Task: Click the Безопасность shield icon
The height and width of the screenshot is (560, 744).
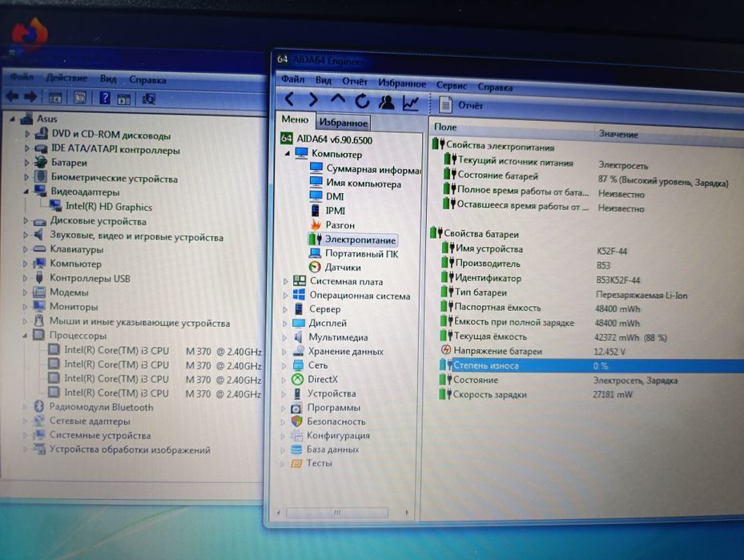Action: click(x=296, y=421)
